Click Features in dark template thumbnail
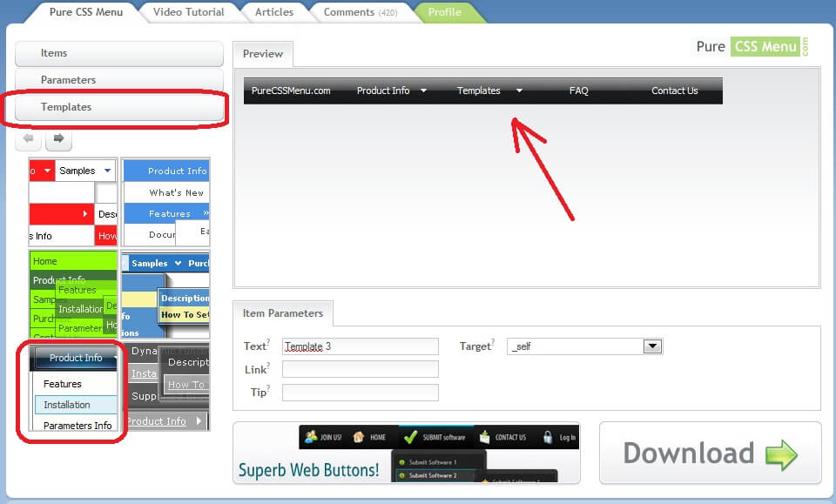Viewport: 836px width, 504px height. (63, 384)
